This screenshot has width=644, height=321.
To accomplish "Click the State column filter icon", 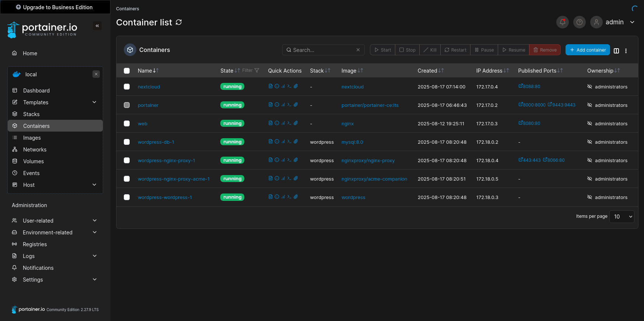I will pyautogui.click(x=257, y=70).
